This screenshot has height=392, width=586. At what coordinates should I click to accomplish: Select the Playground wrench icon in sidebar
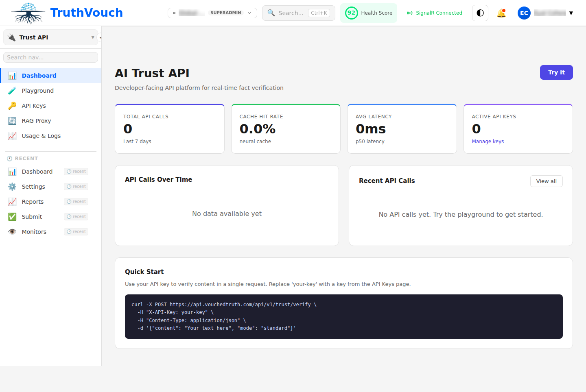point(12,90)
